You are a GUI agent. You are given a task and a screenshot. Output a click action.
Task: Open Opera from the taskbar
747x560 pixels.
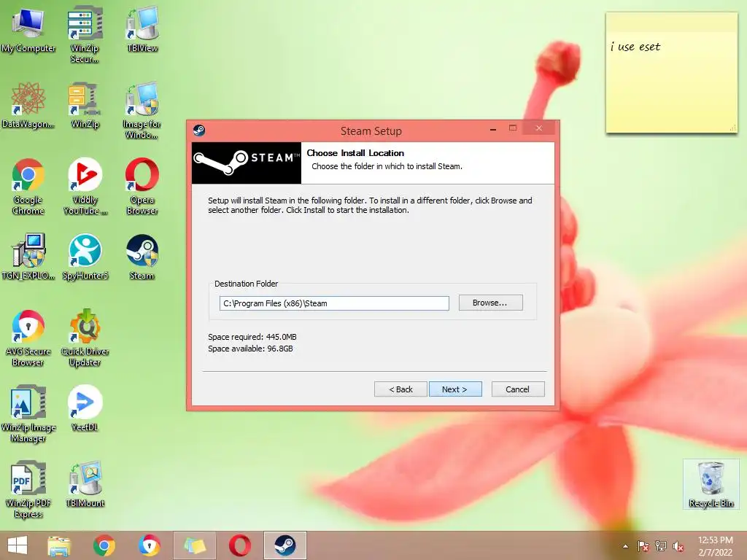point(239,545)
